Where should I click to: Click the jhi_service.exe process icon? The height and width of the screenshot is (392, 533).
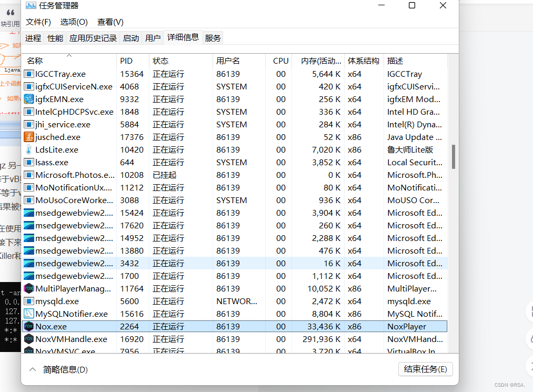pyautogui.click(x=29, y=124)
